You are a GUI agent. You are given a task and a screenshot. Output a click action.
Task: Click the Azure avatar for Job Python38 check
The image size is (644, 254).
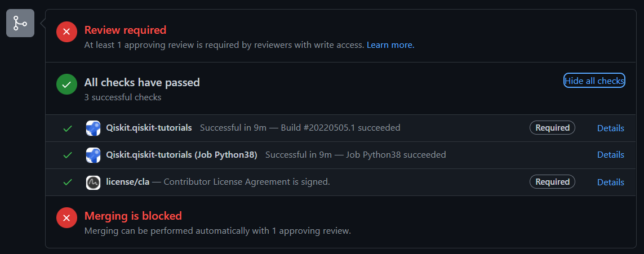[93, 155]
